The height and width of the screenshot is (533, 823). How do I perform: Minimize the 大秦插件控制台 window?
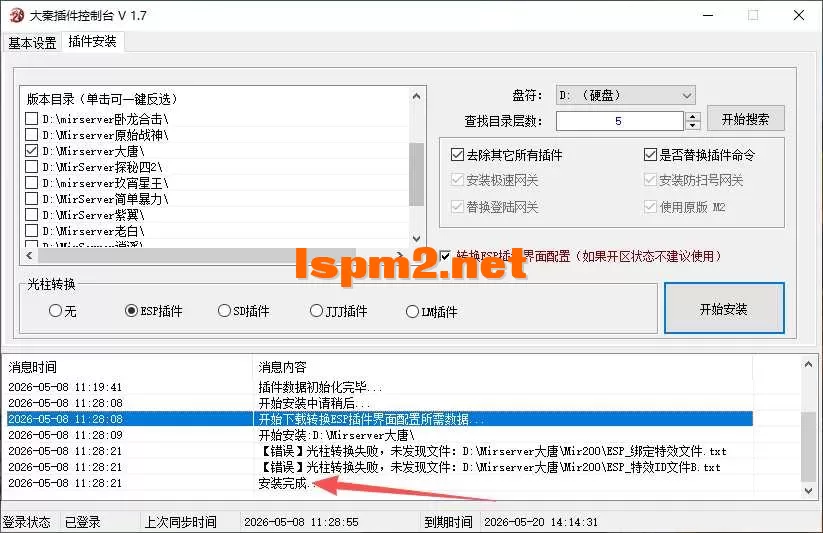click(x=708, y=15)
